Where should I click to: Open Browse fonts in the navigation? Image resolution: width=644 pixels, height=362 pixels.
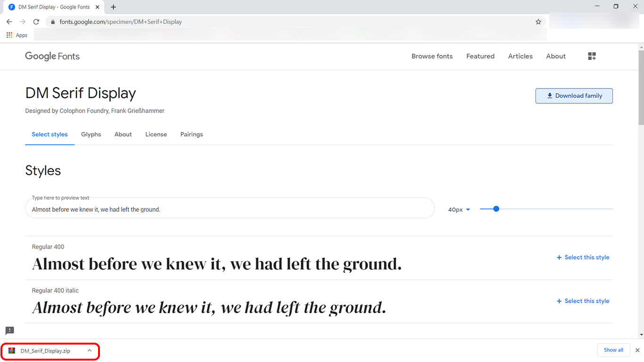432,56
